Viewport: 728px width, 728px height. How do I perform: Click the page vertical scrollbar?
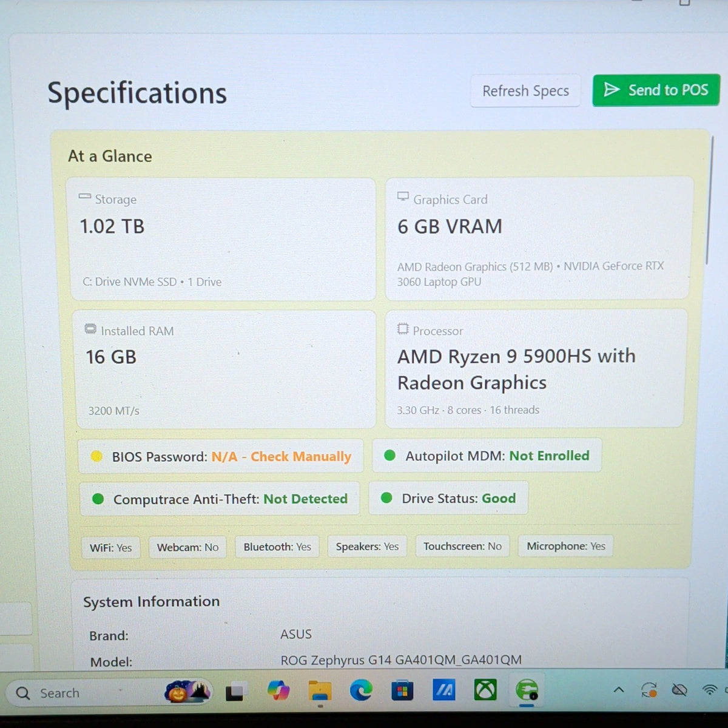pyautogui.click(x=709, y=200)
